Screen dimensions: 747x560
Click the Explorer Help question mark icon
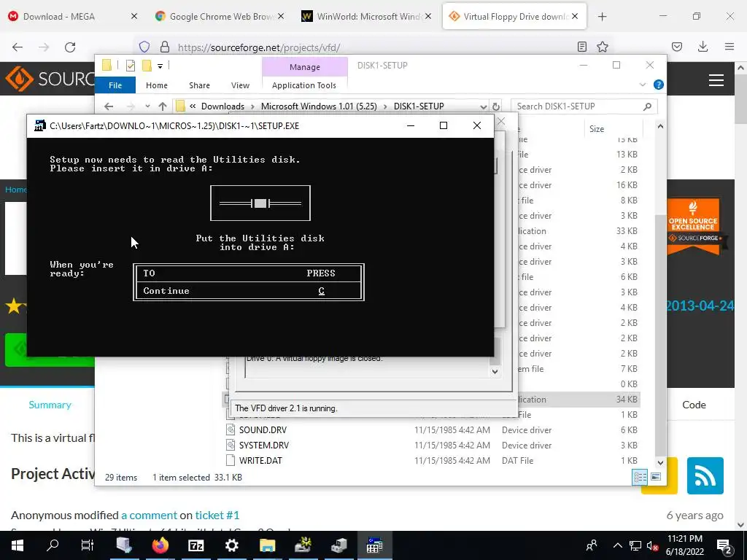[x=659, y=85]
